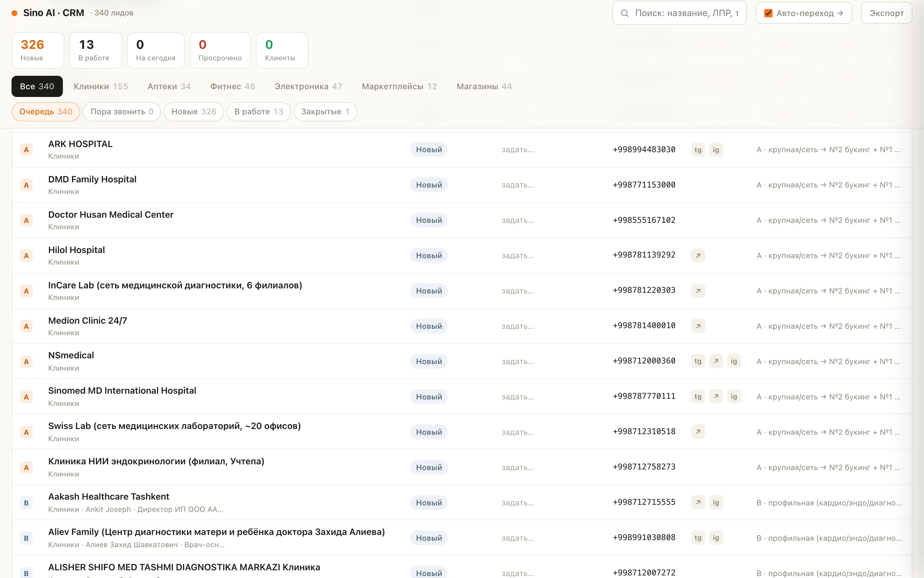This screenshot has height=578, width=924.
Task: Open status dropdown Новый for DMD Family Hospital
Action: [429, 185]
